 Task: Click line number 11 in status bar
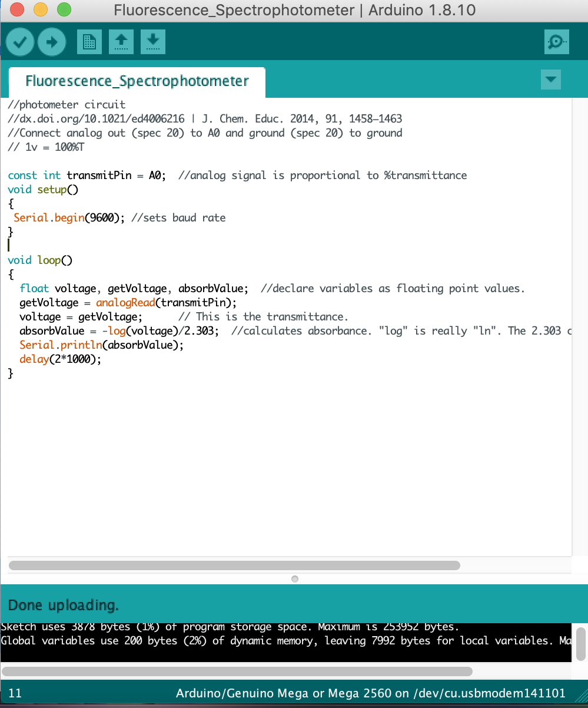pos(15,693)
